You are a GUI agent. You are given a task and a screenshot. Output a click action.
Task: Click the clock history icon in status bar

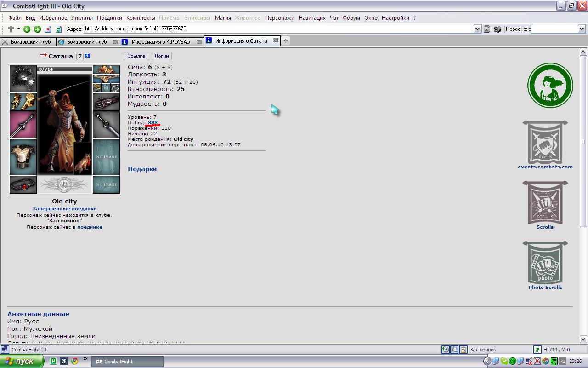tap(446, 350)
